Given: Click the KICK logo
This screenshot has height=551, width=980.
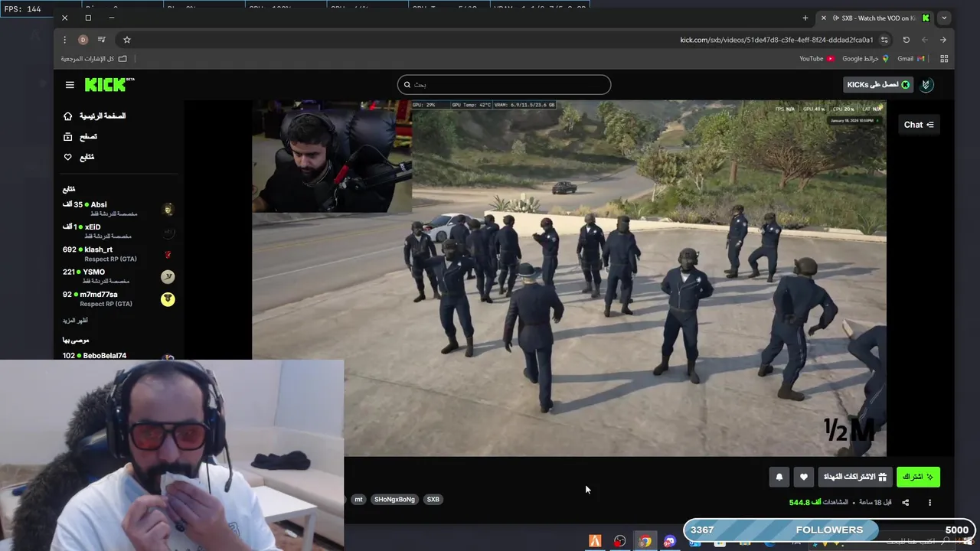Looking at the screenshot, I should pyautogui.click(x=109, y=84).
